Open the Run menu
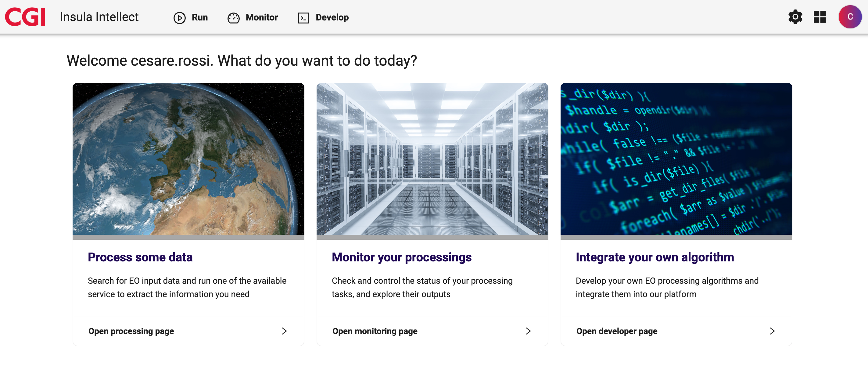 [x=191, y=17]
